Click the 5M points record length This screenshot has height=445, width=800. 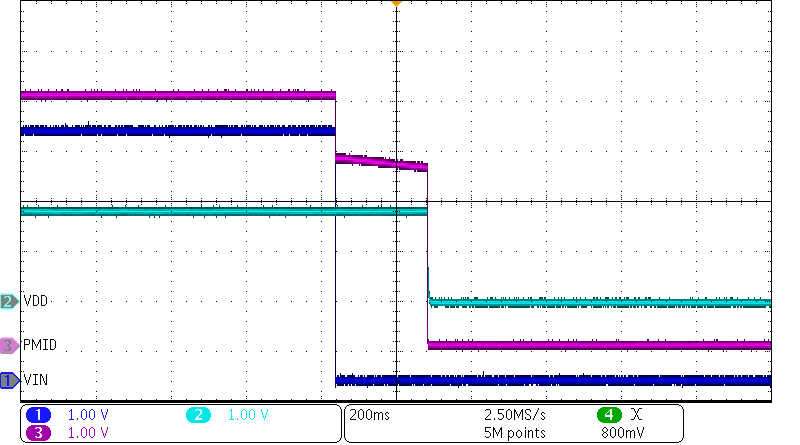pos(517,432)
